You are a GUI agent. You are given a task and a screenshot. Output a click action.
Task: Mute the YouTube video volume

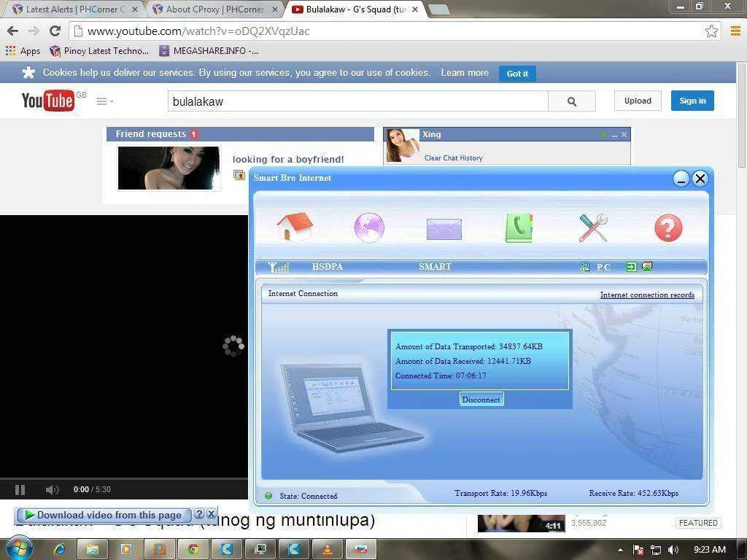52,489
